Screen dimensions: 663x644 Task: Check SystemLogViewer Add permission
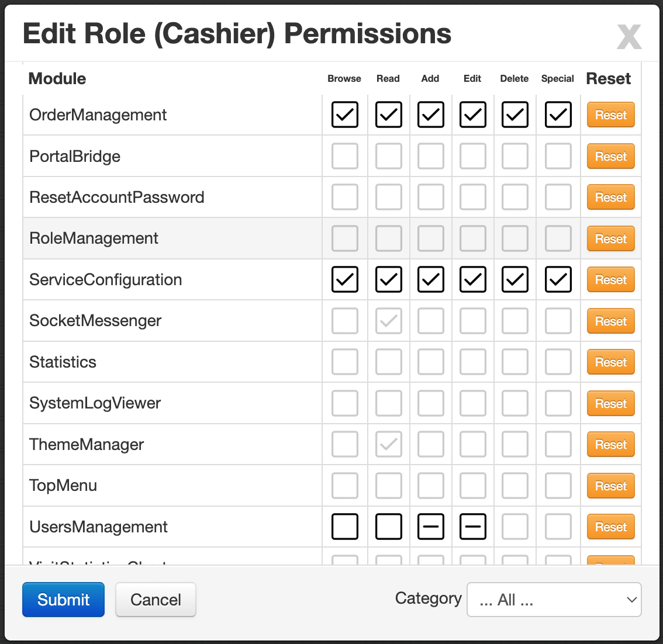430,403
